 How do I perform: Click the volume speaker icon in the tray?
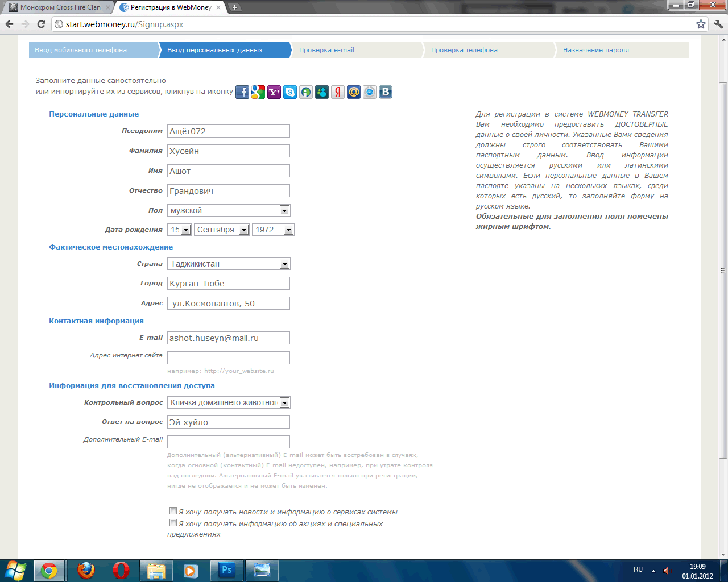(667, 570)
